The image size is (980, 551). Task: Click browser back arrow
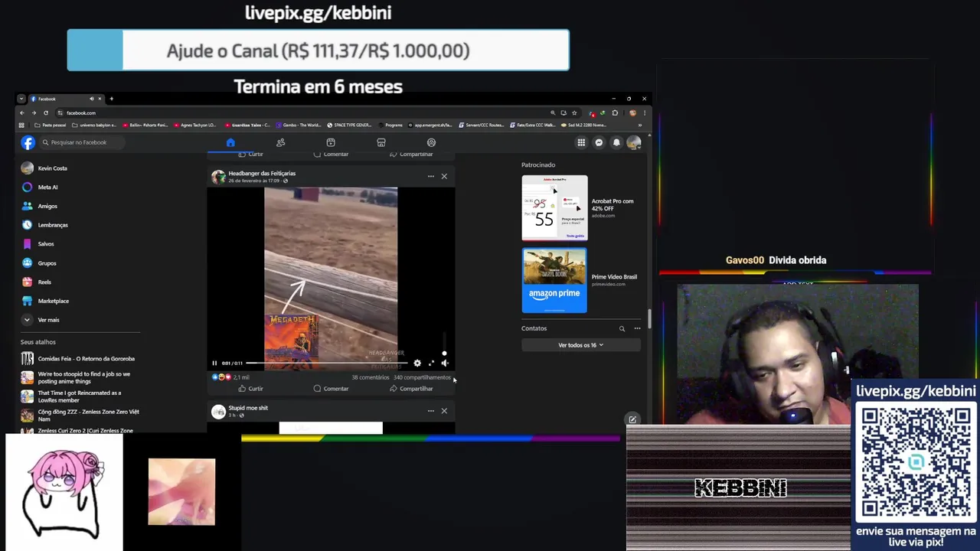point(21,112)
